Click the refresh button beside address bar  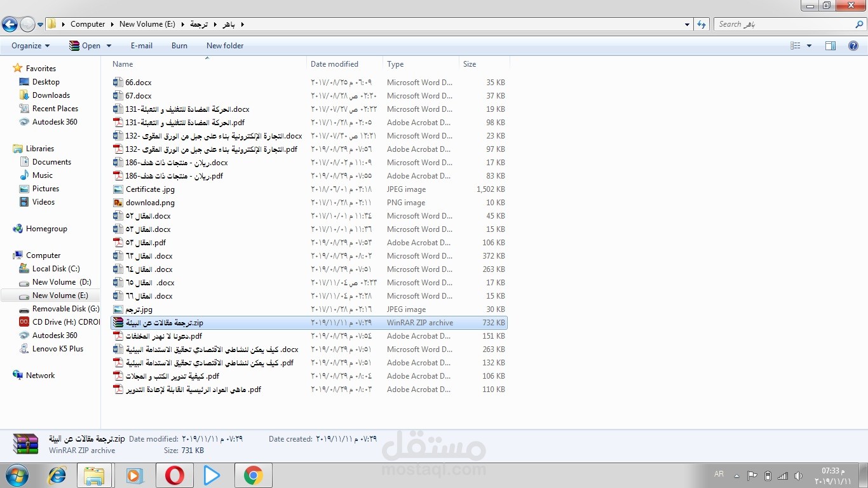click(702, 24)
